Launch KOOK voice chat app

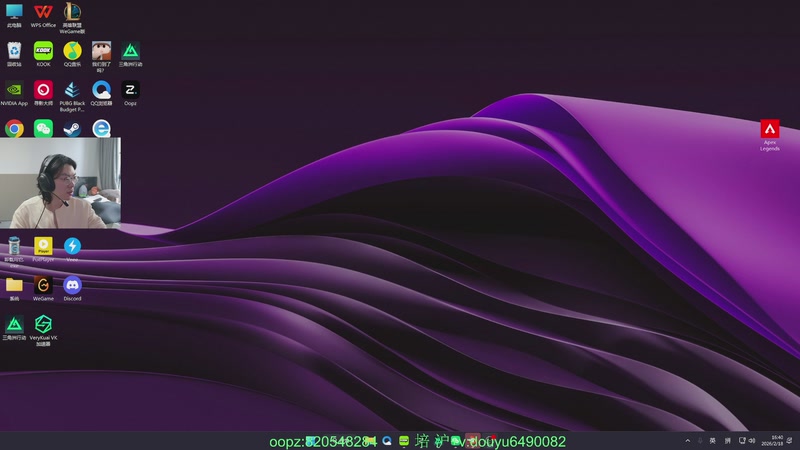[x=43, y=54]
